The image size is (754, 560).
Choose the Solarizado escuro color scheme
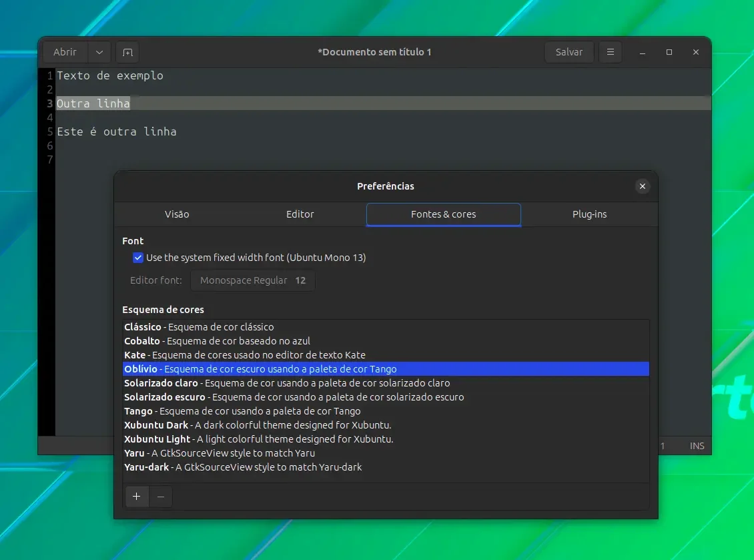click(386, 397)
